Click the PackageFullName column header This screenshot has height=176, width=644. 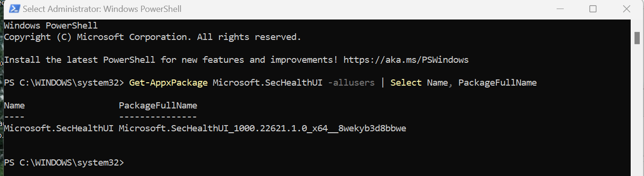pos(158,106)
